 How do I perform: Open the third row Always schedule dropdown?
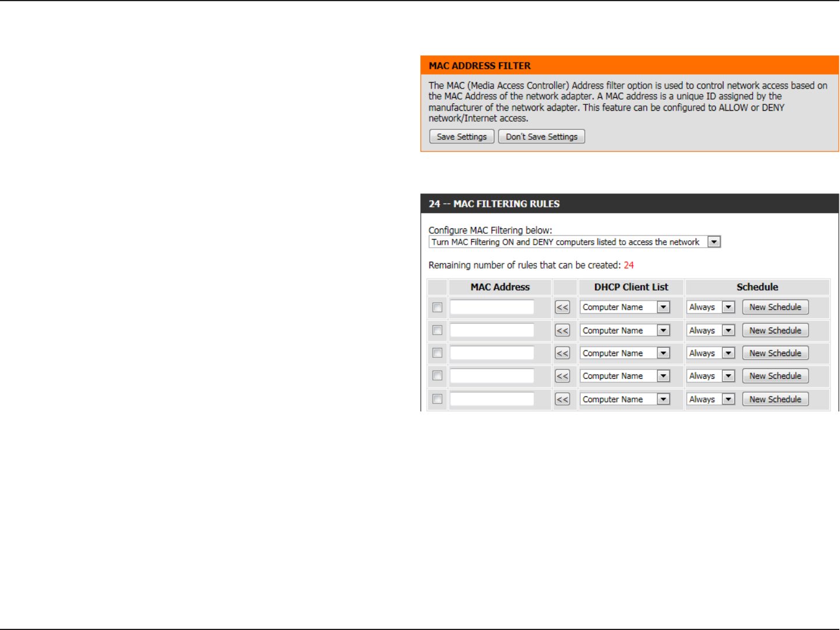[x=711, y=353]
